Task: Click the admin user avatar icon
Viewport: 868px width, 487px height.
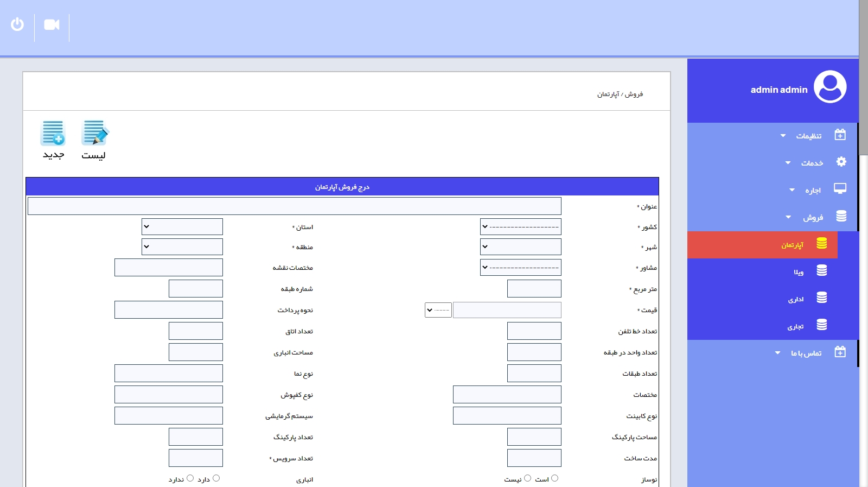Action: click(830, 87)
